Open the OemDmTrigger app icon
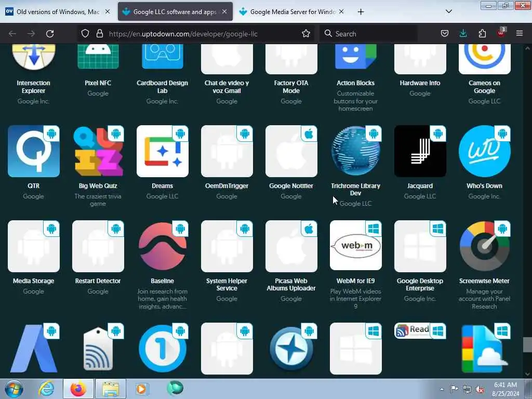532x399 pixels. 227,151
